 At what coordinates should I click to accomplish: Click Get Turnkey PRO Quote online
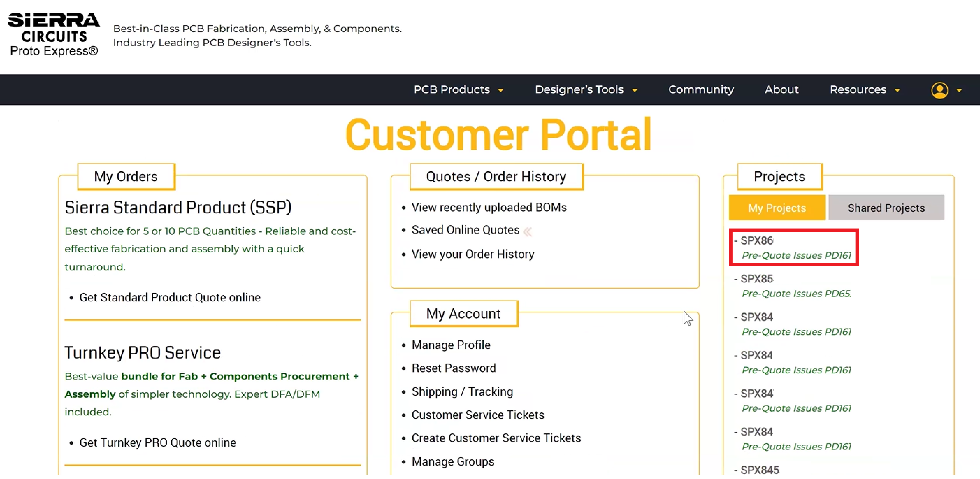[158, 443]
